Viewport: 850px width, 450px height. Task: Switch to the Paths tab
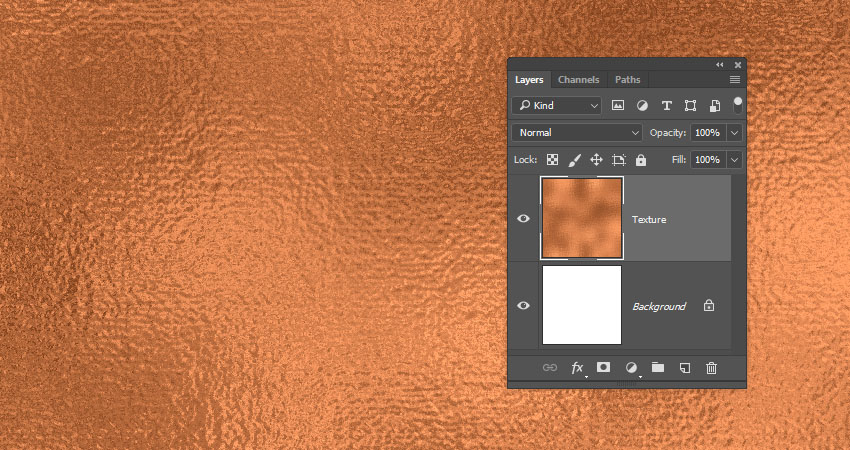coord(628,80)
